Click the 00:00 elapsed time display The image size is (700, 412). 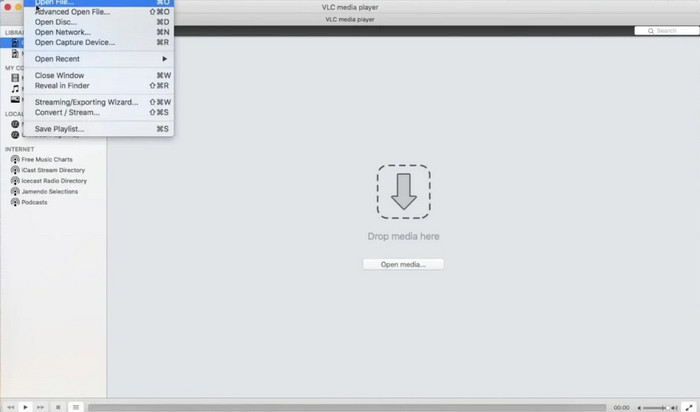click(621, 408)
